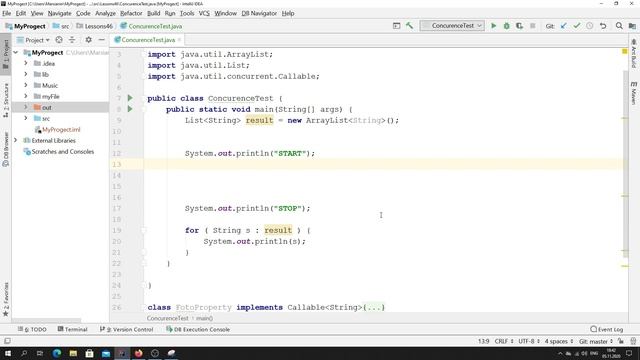Toggle the Project tool window sidebar tab
Image resolution: width=640 pixels, height=360 pixels.
point(6,54)
